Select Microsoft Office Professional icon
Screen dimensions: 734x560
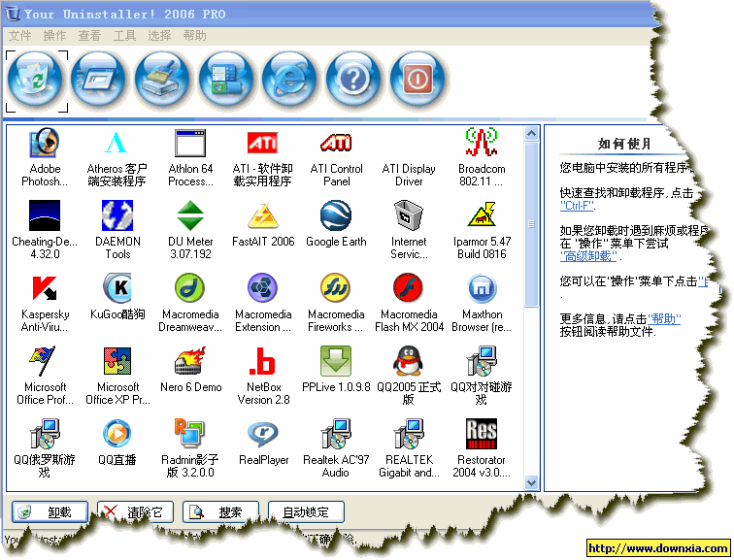[x=43, y=361]
